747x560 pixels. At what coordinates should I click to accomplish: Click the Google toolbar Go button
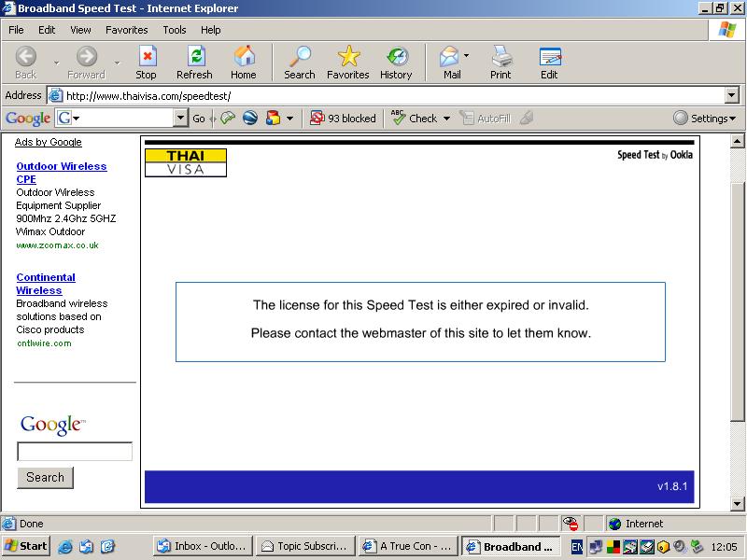click(x=199, y=119)
